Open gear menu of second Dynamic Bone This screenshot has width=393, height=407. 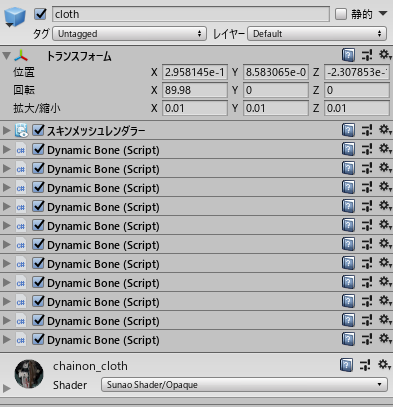pyautogui.click(x=385, y=168)
